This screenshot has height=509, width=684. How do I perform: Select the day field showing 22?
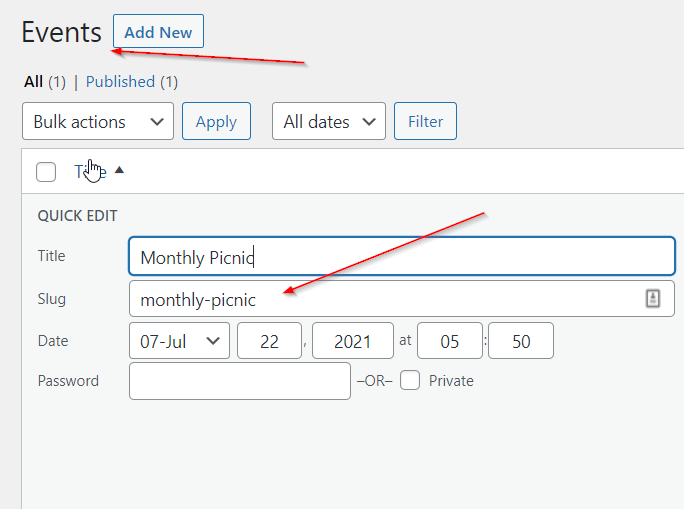(x=269, y=341)
